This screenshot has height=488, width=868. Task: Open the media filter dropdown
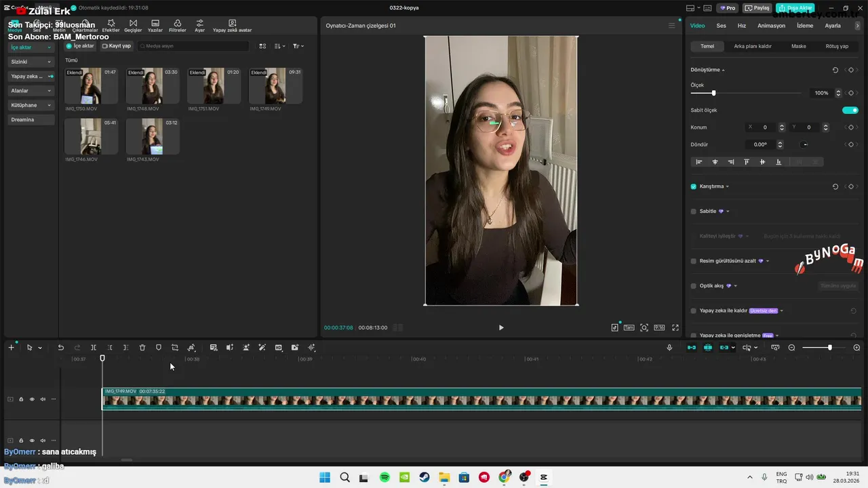pyautogui.click(x=298, y=46)
